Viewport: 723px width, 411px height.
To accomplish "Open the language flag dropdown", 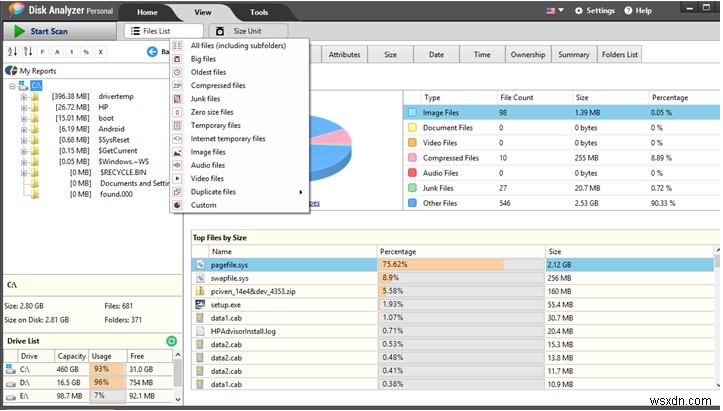I will point(555,10).
